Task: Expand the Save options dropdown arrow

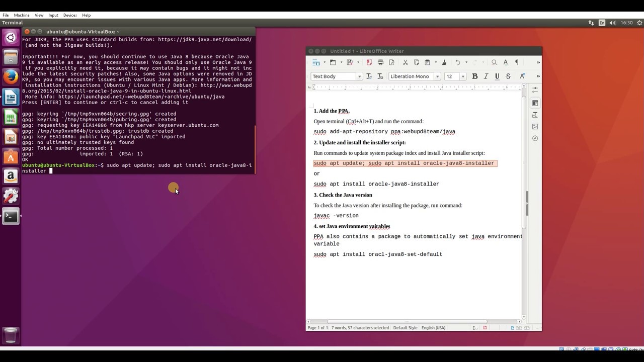Action: tap(358, 62)
